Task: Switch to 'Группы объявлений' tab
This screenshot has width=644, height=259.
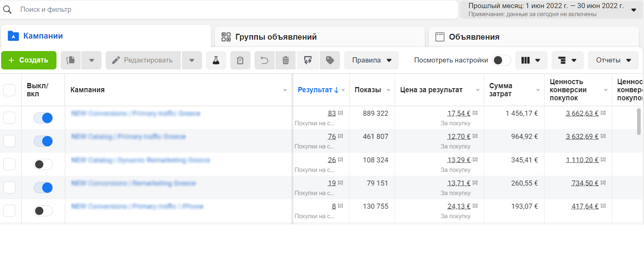Action: click(x=276, y=37)
